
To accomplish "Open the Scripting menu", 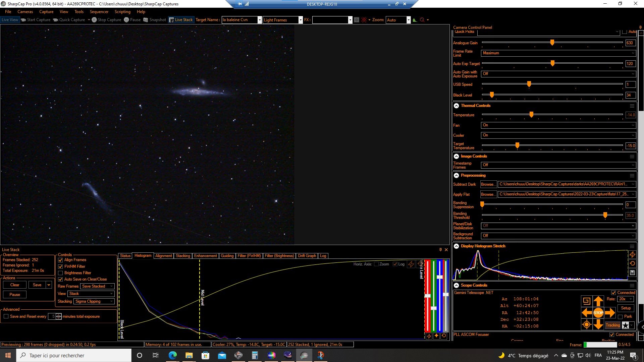I will [122, 12].
